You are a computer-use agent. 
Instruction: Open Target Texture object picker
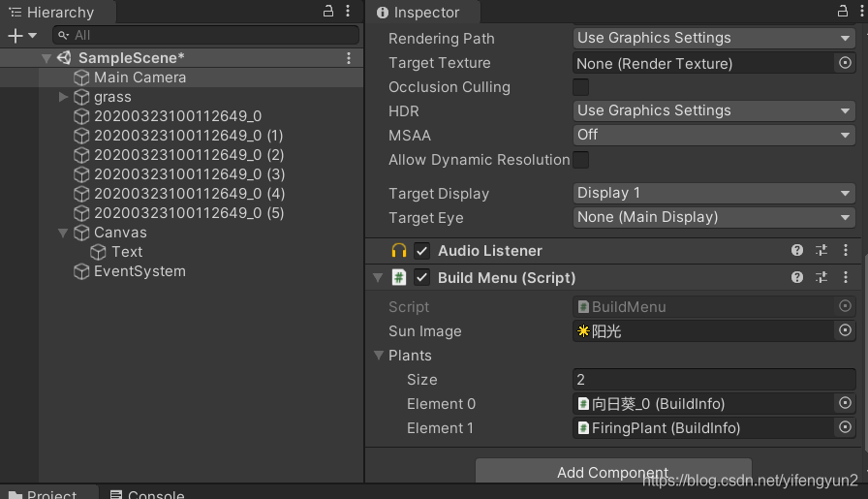[x=845, y=63]
